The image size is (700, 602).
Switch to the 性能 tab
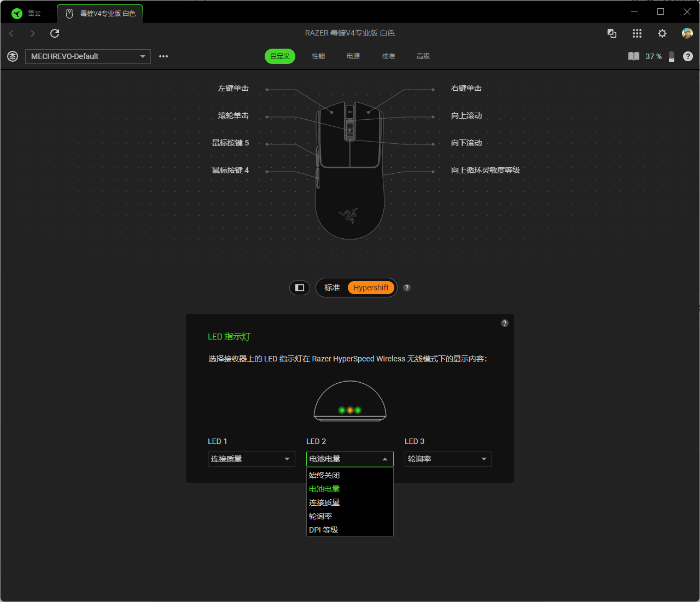click(318, 56)
